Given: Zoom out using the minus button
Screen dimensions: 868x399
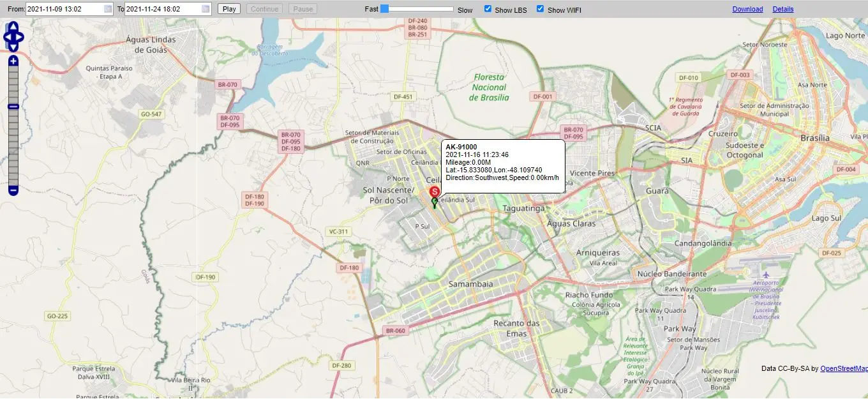Looking at the screenshot, I should coord(13,190).
